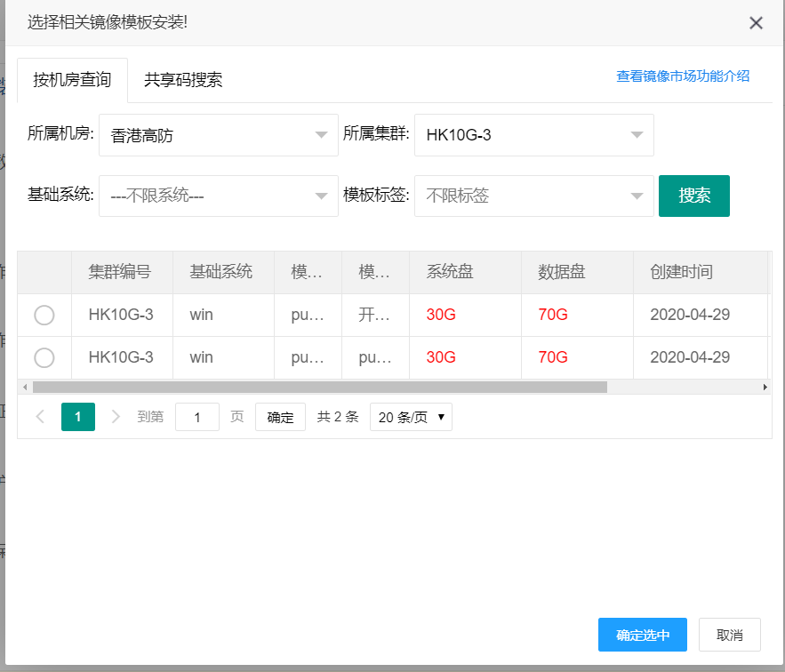Image resolution: width=785 pixels, height=672 pixels.
Task: Change the 20 条/页 page size selector
Action: [x=411, y=417]
